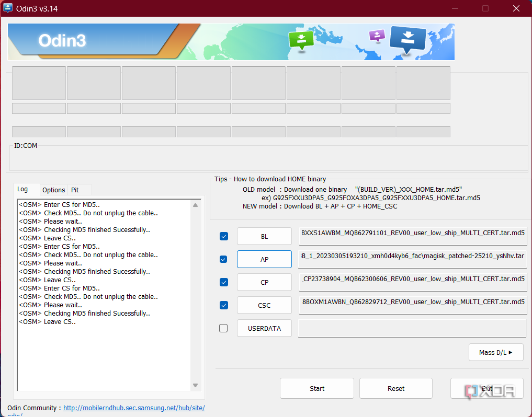The height and width of the screenshot is (417, 532).
Task: Open the Odin Community samsung.net link
Action: 134,408
